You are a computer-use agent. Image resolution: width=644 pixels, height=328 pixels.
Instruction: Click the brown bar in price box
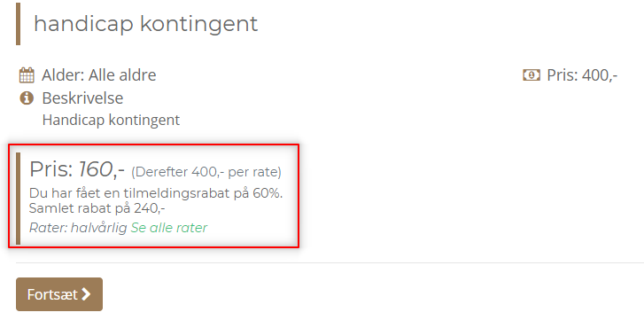(x=18, y=199)
